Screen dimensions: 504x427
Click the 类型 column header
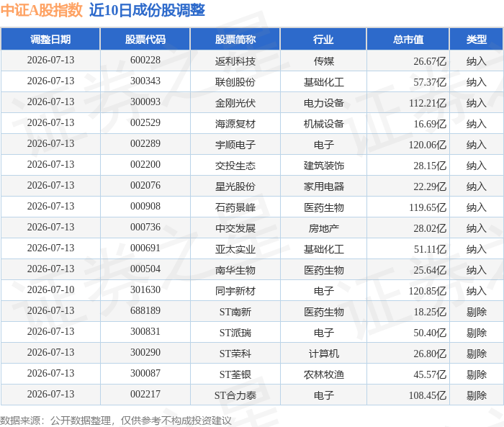[477, 39]
